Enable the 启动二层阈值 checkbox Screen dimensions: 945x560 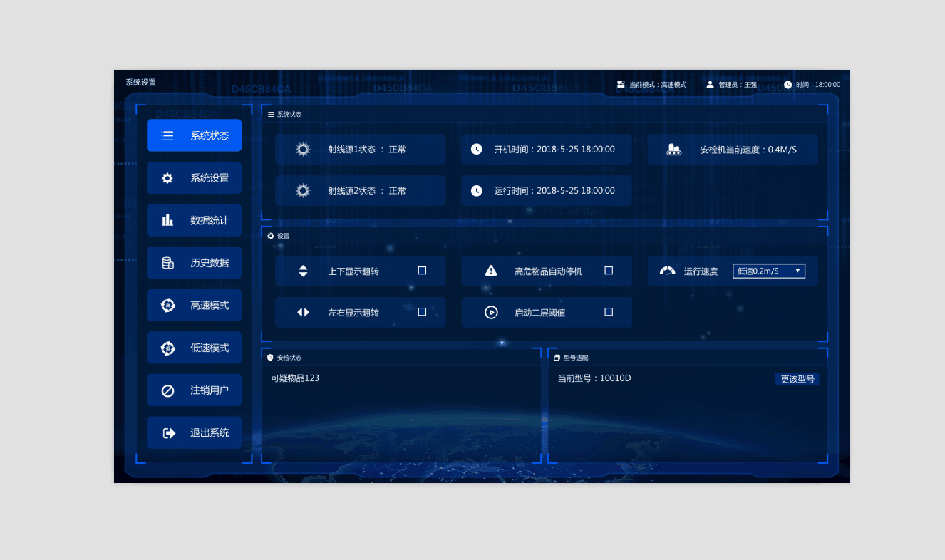click(x=609, y=312)
